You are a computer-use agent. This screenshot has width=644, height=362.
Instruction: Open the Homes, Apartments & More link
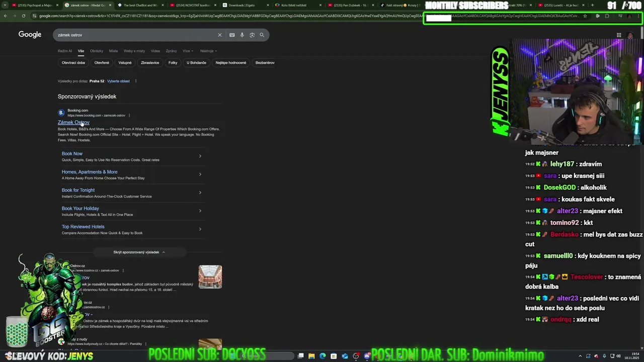click(90, 172)
